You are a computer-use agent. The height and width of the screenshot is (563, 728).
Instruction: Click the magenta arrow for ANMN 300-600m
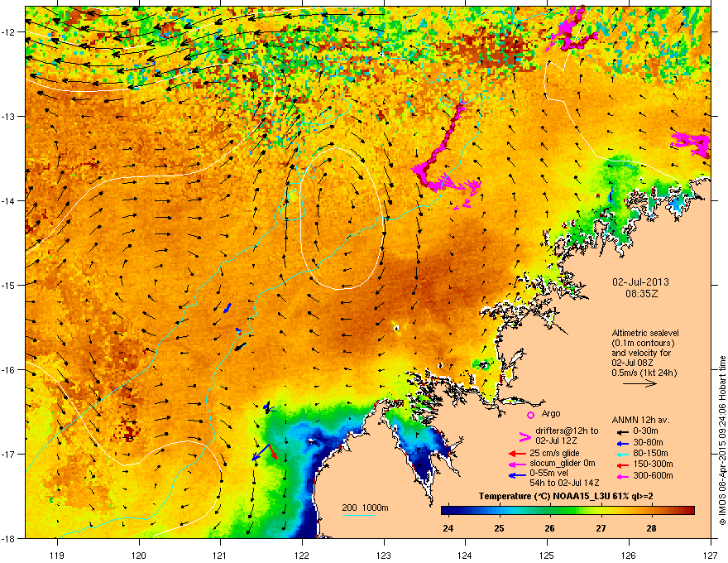[621, 476]
